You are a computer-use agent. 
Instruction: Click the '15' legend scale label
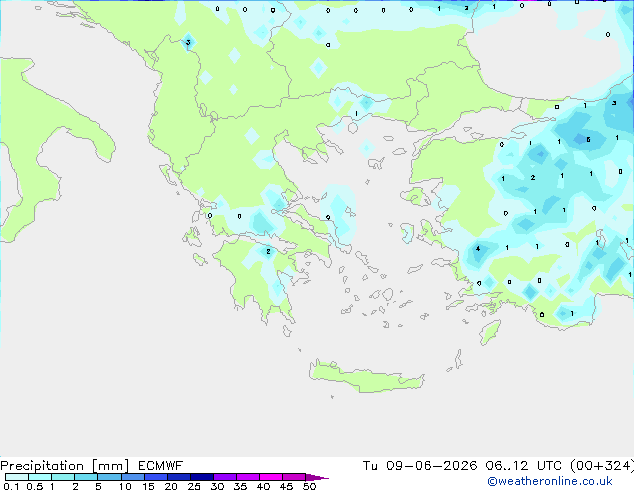(148, 486)
